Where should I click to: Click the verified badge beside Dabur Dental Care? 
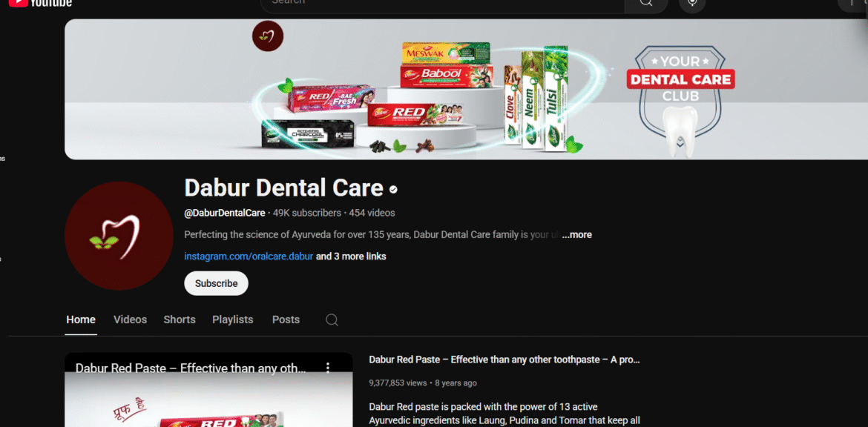tap(393, 189)
